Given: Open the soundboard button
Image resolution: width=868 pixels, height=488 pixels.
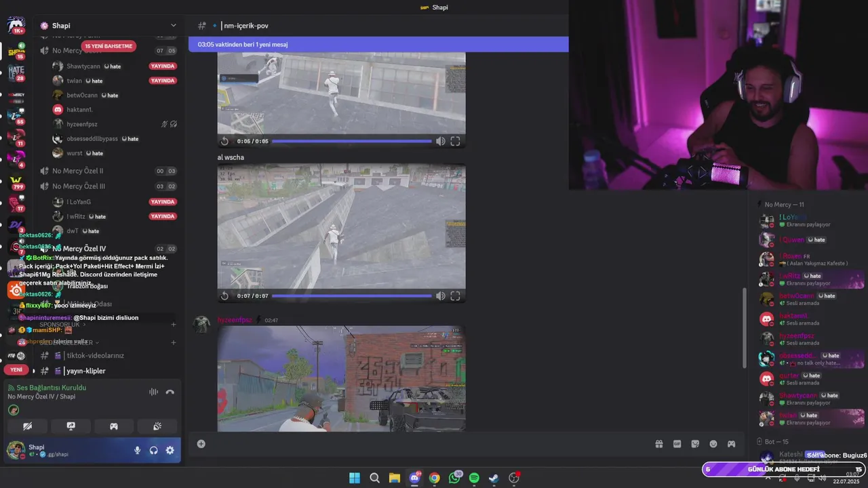Looking at the screenshot, I should point(157,426).
